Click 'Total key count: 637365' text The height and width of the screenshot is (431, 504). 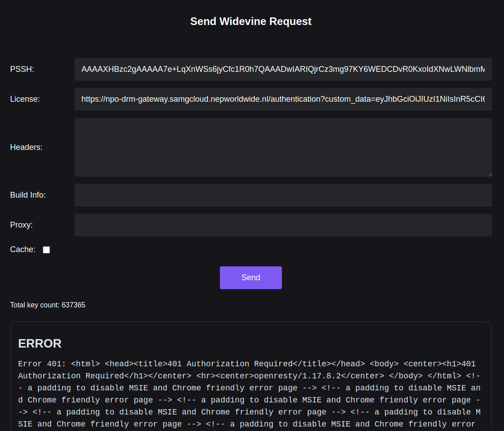[48, 305]
